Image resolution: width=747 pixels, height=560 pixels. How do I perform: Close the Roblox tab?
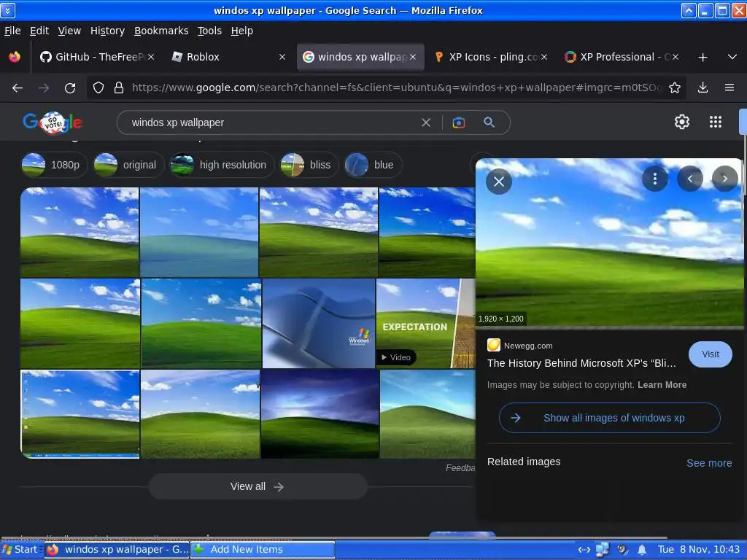point(282,57)
